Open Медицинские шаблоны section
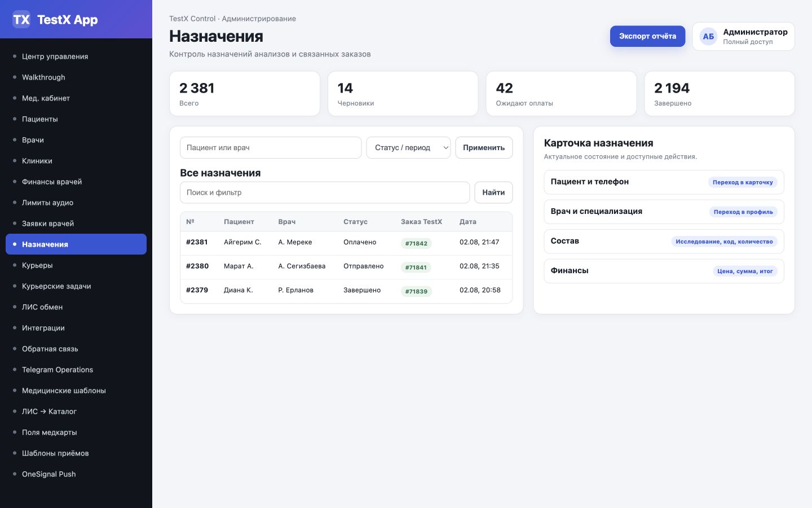 pyautogui.click(x=76, y=391)
